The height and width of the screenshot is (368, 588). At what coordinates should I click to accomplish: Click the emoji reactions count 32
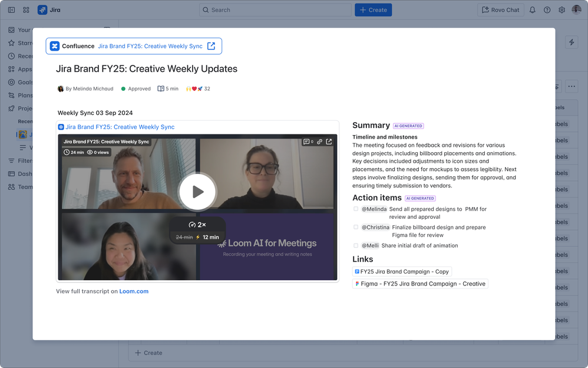tap(198, 88)
